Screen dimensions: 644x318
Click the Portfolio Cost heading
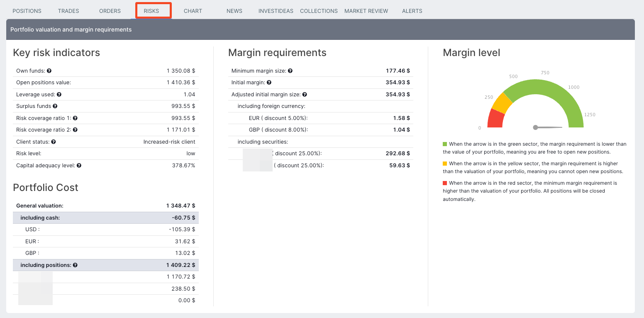(46, 188)
